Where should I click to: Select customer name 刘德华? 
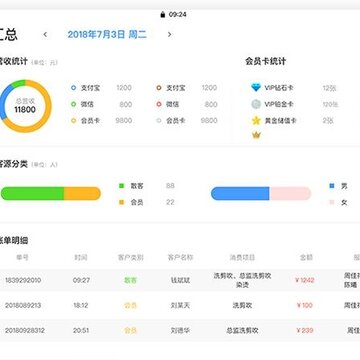click(x=180, y=331)
